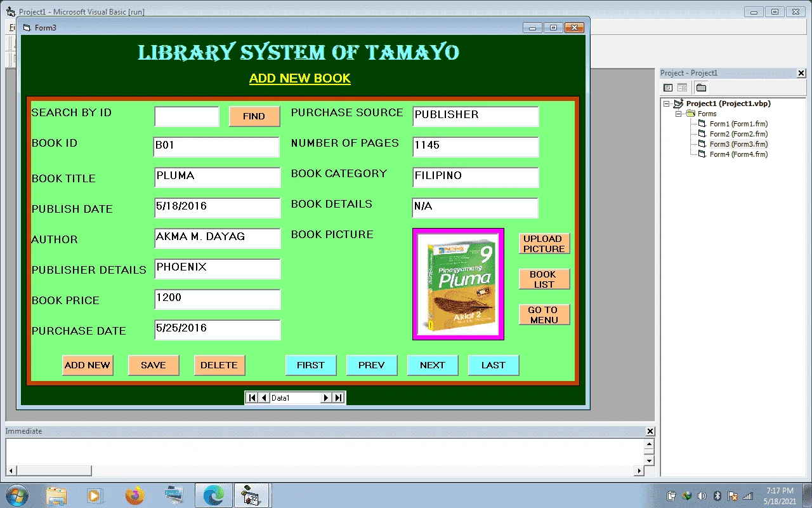This screenshot has width=812, height=508.
Task: Click Data1 control last-record arrow
Action: [338, 398]
